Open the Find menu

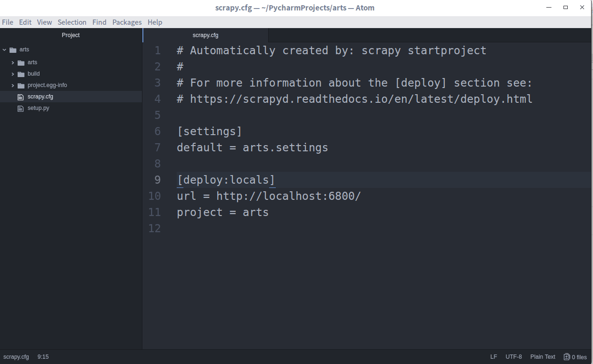(99, 22)
